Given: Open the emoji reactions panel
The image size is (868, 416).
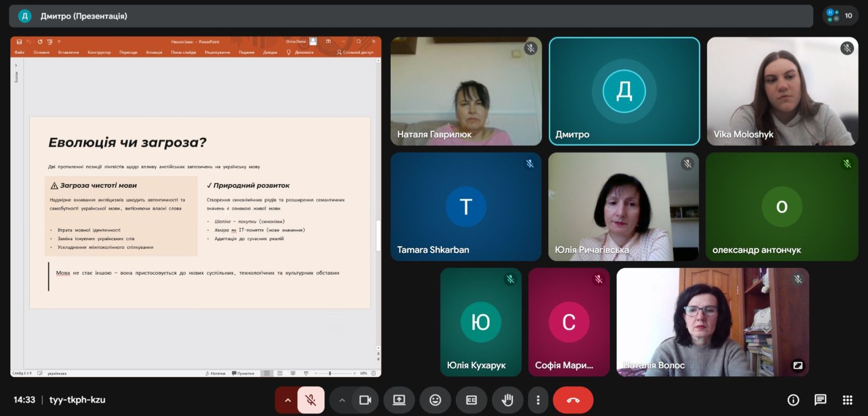Looking at the screenshot, I should coord(435,400).
